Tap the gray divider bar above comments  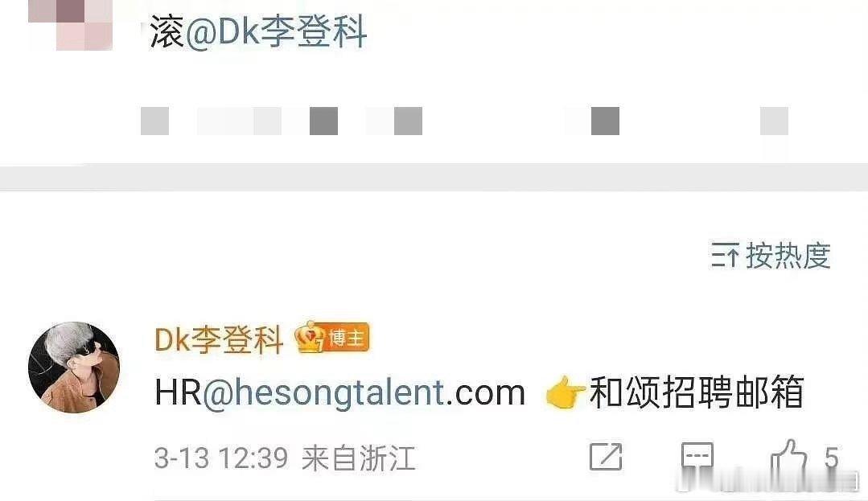pos(434,177)
